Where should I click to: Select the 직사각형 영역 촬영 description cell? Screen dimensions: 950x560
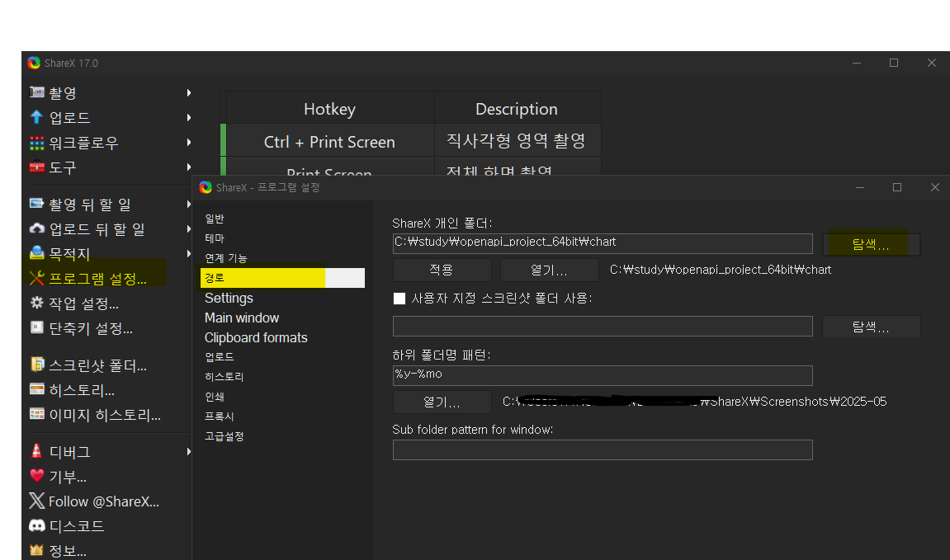point(517,141)
